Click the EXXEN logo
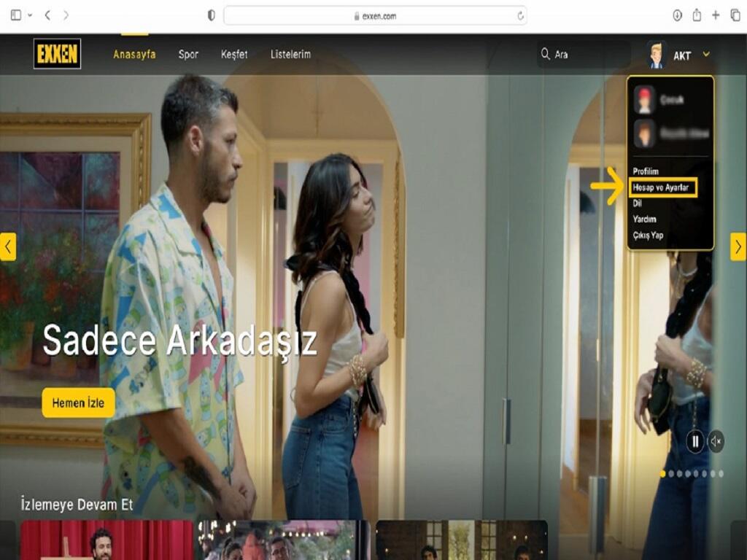 click(x=57, y=54)
